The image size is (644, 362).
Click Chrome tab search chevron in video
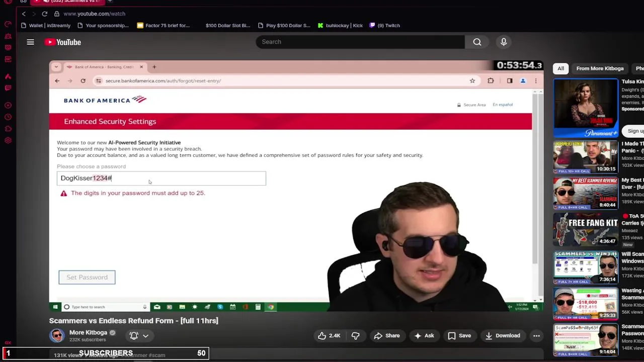56,67
